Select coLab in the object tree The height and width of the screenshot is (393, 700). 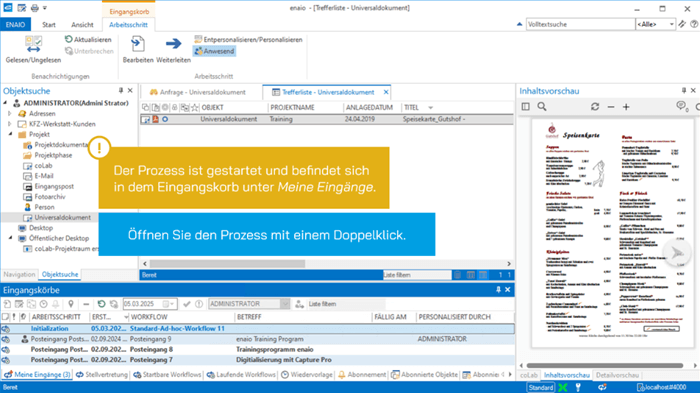pos(43,166)
